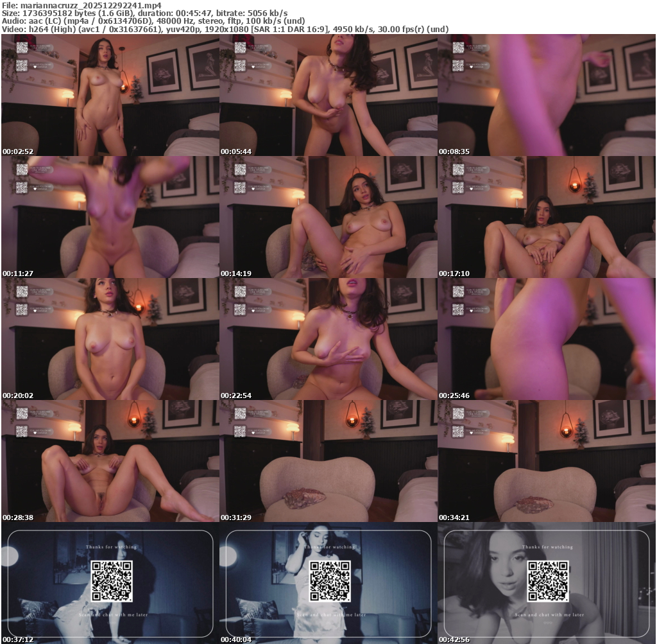Open the thumbnail stamped 00:02:52

coord(110,95)
